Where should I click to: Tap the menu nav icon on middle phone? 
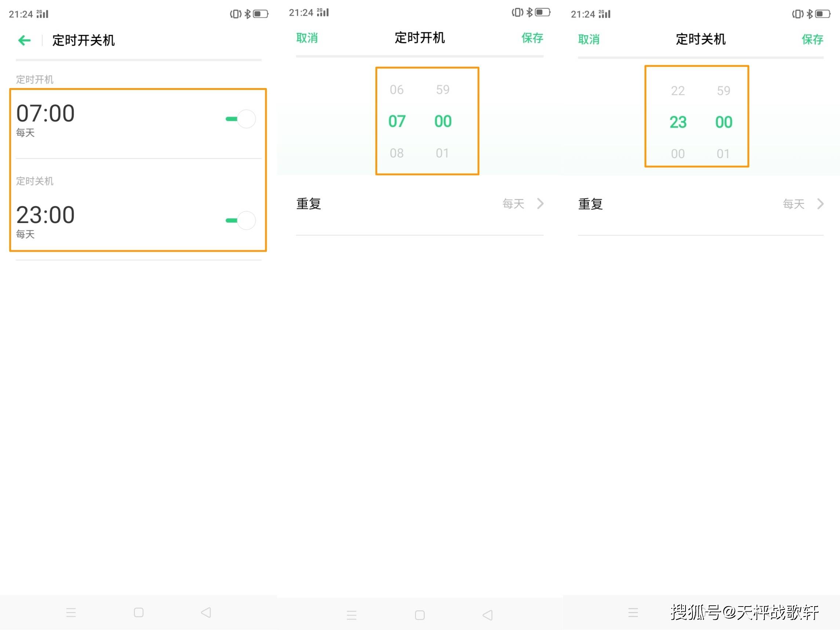[352, 615]
